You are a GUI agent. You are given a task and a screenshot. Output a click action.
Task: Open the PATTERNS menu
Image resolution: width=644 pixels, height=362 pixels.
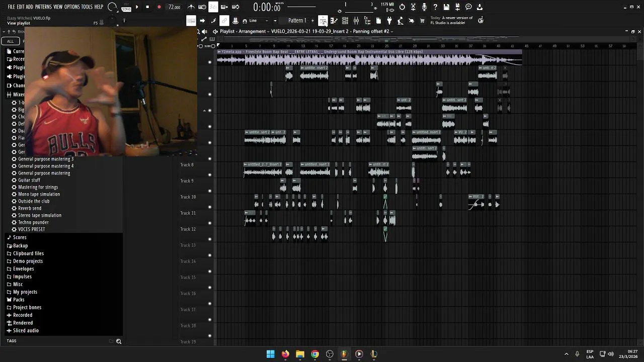click(x=43, y=7)
